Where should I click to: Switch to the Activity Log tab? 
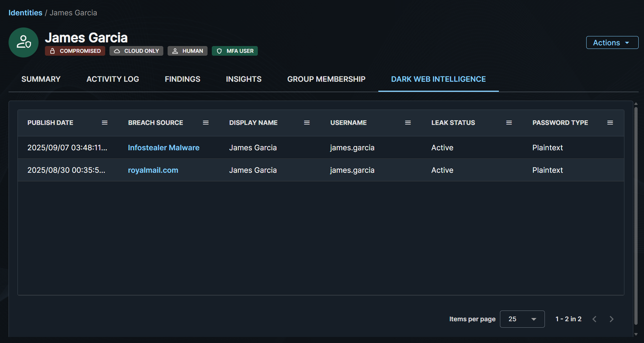(113, 79)
